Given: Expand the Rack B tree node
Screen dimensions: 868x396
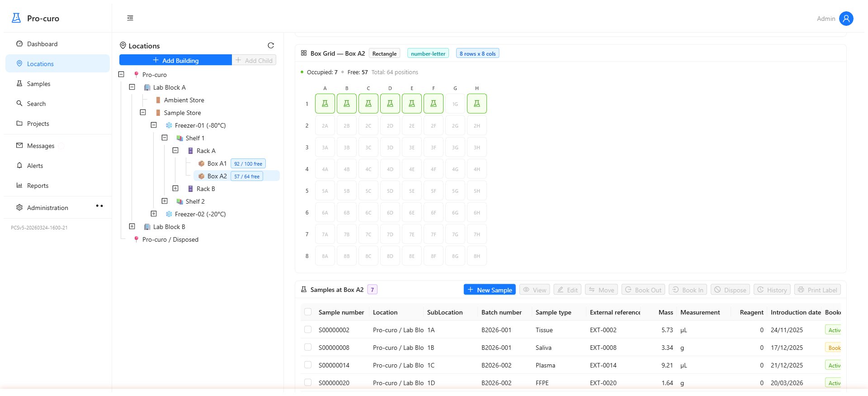Looking at the screenshot, I should pos(175,189).
